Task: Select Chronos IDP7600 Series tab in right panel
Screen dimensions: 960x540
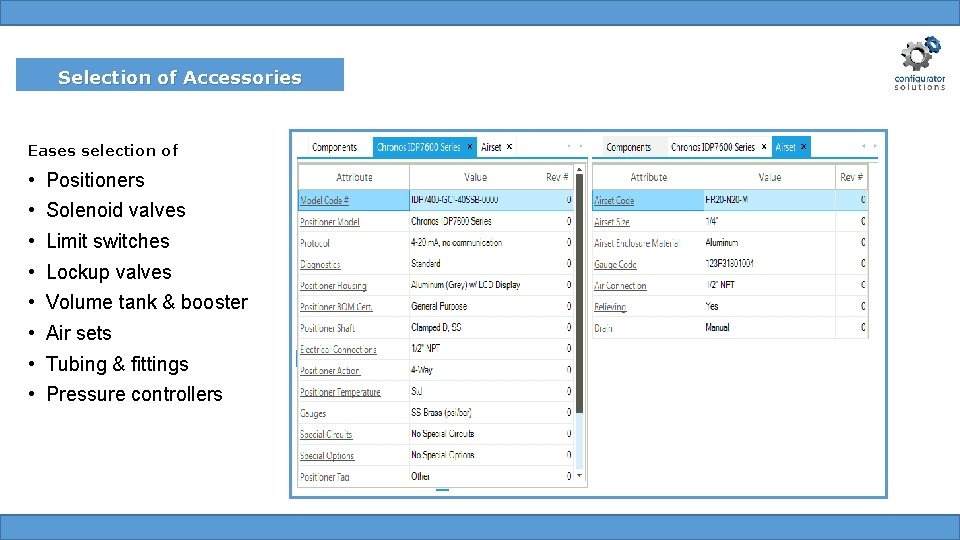Action: click(713, 147)
